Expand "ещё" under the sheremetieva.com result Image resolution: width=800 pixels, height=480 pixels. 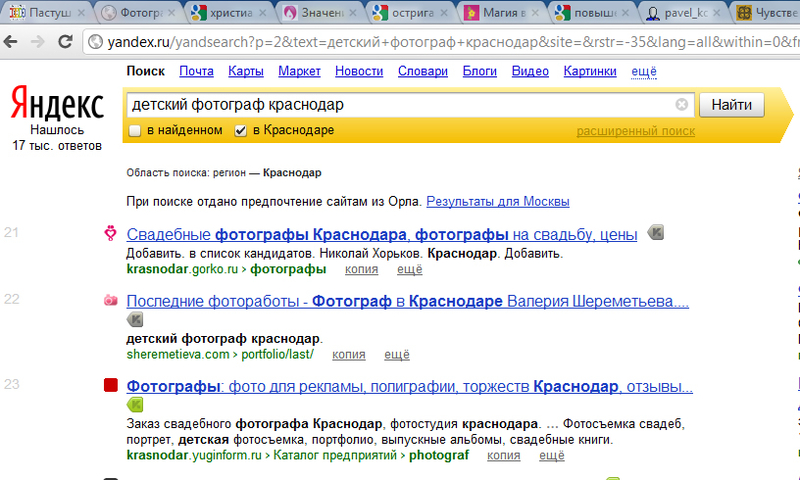(x=398, y=354)
